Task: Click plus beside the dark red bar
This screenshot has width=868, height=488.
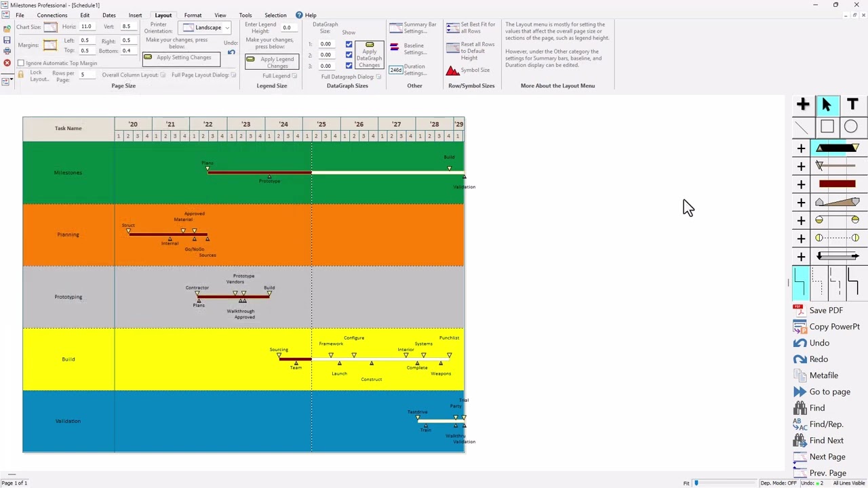Action: coord(801,184)
